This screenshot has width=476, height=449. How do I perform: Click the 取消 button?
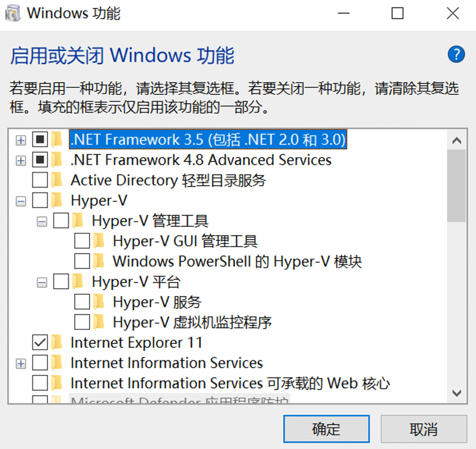pyautogui.click(x=424, y=429)
